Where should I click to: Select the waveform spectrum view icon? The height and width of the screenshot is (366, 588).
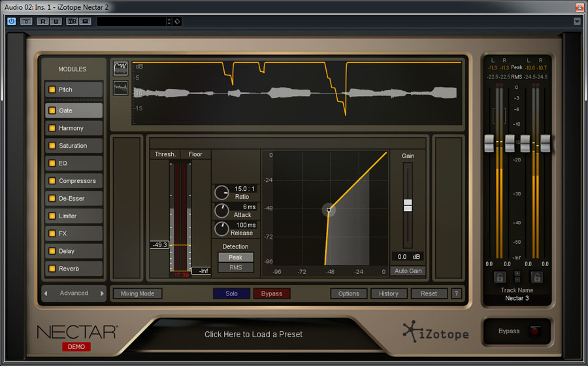(x=120, y=88)
